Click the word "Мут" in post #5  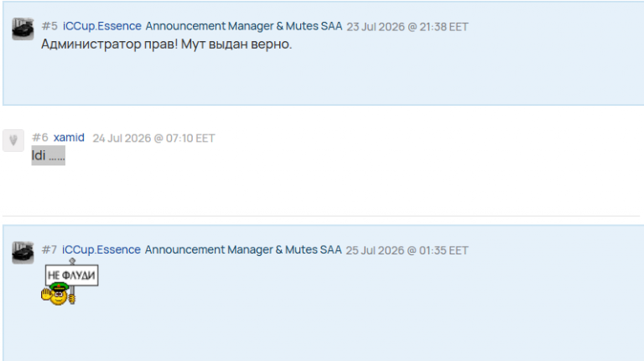click(193, 44)
